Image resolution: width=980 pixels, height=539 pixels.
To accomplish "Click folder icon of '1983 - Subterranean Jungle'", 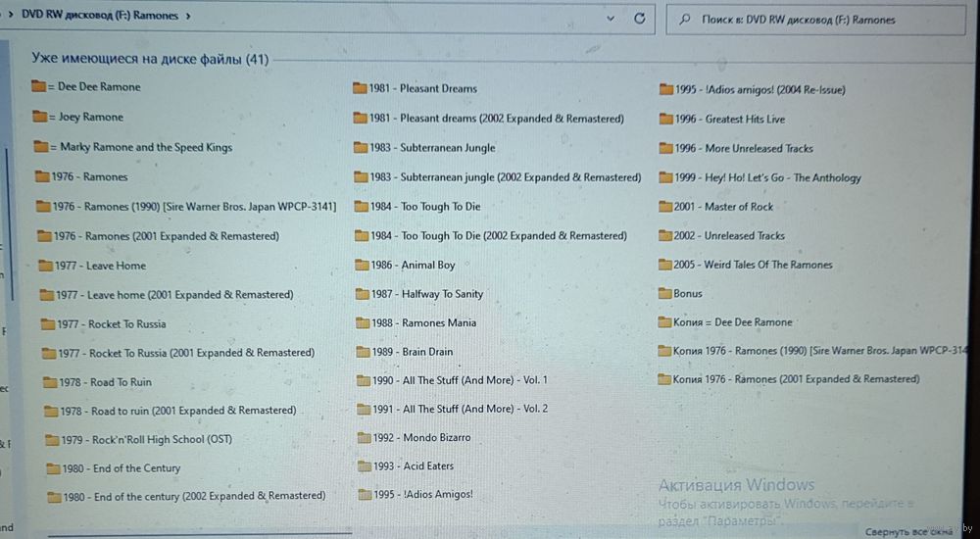I will point(361,148).
